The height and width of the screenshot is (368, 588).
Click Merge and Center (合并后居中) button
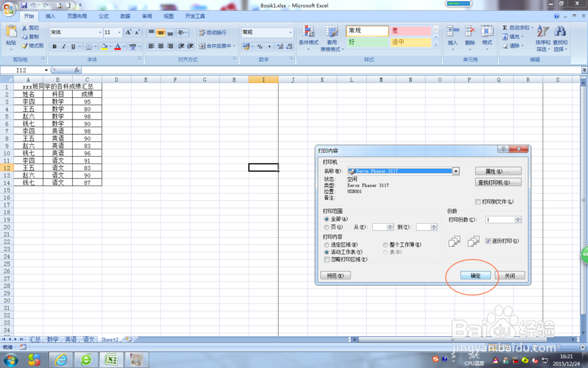(215, 46)
